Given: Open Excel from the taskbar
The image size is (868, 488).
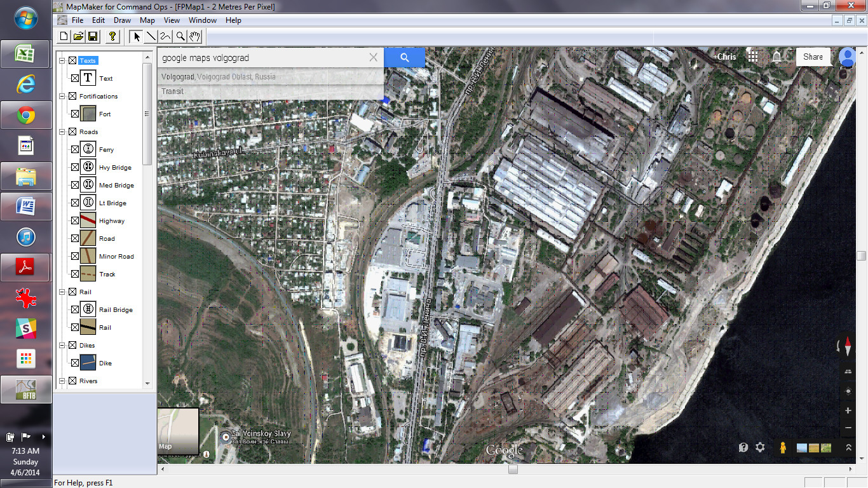Looking at the screenshot, I should tap(25, 53).
